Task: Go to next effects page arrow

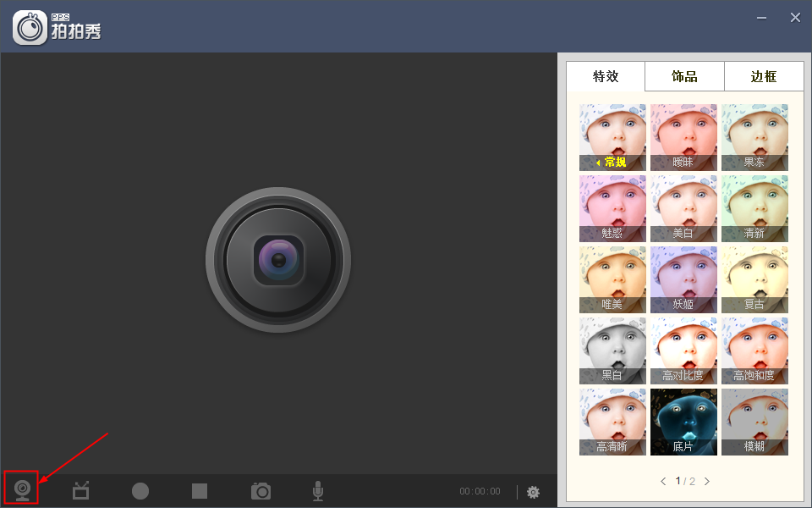Action: pos(707,481)
